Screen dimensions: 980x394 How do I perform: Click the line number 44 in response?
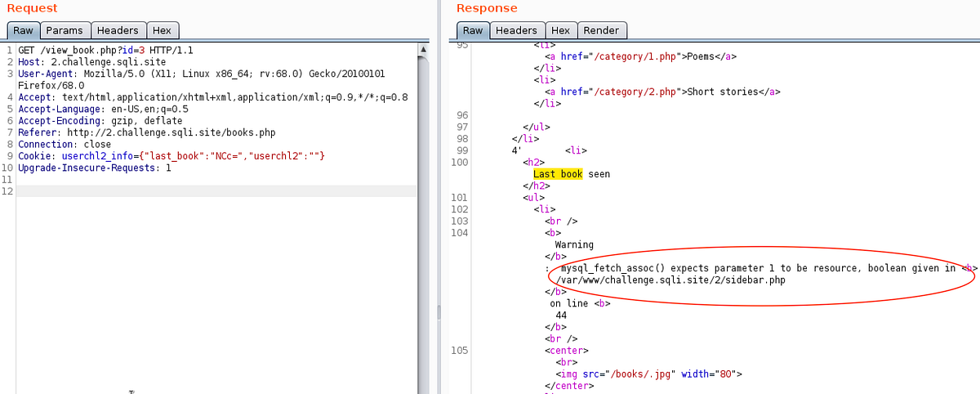[561, 315]
